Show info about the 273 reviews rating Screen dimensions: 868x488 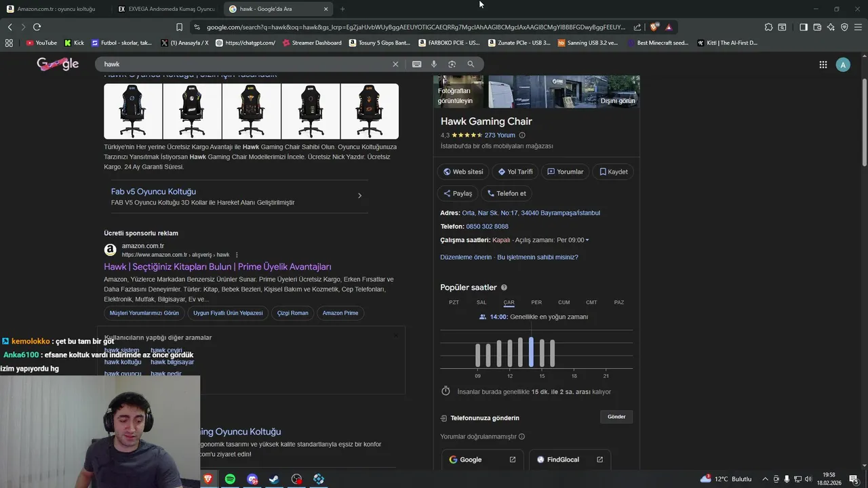click(521, 135)
